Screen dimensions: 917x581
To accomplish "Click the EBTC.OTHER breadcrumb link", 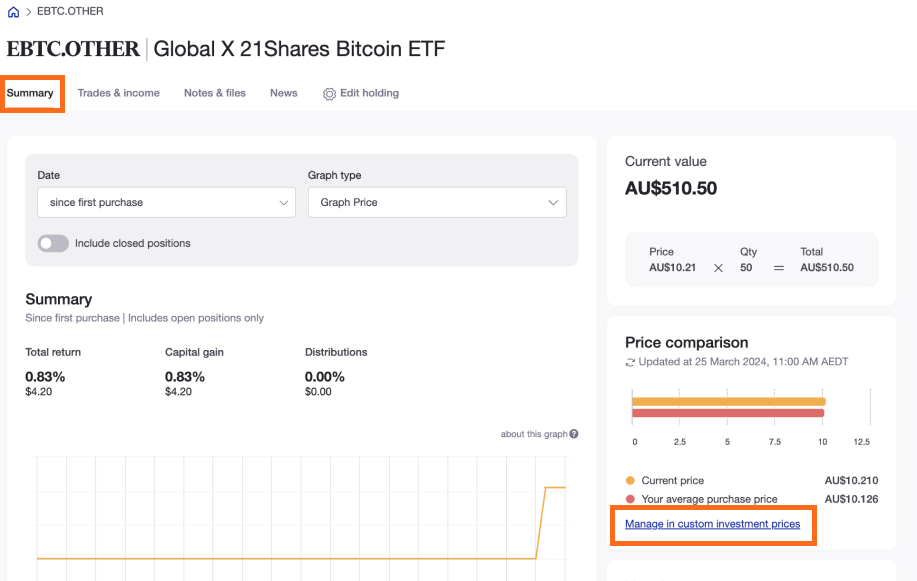I will 72,11.
